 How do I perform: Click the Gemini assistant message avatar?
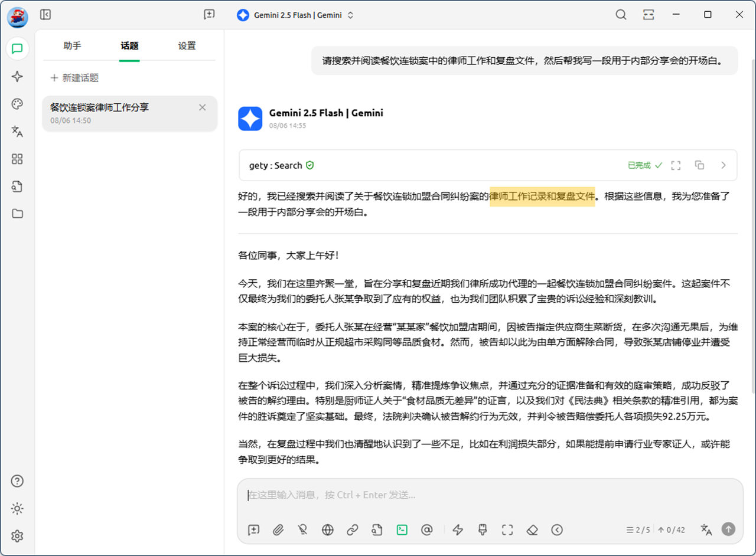[250, 119]
